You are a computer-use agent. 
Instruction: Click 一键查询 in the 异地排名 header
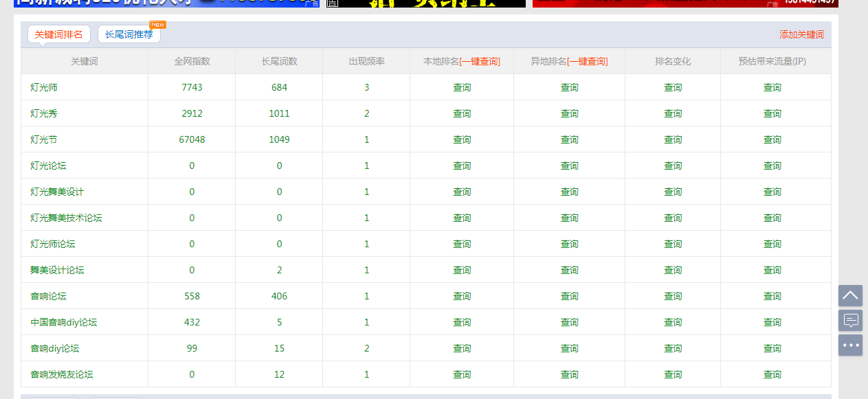coord(588,62)
